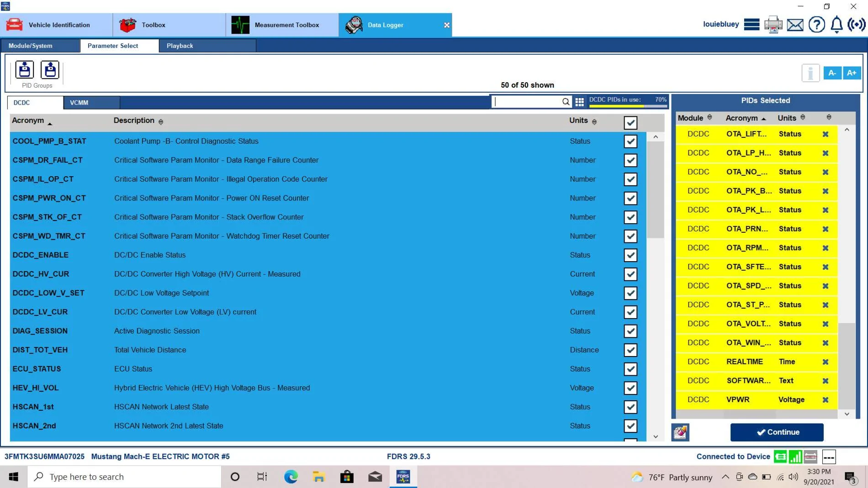The image size is (868, 488).
Task: Uncheck HSCAN_2nd checkbox
Action: click(x=630, y=426)
